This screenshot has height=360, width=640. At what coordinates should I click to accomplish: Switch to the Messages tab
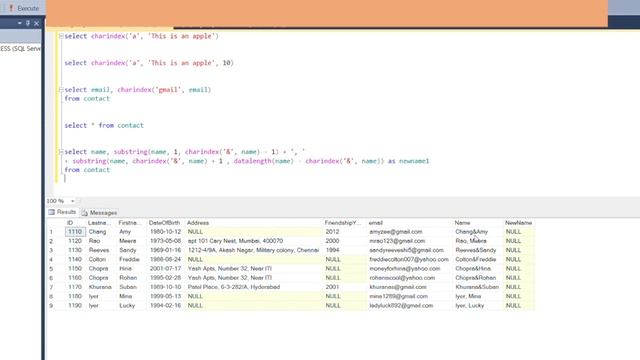[x=99, y=213]
